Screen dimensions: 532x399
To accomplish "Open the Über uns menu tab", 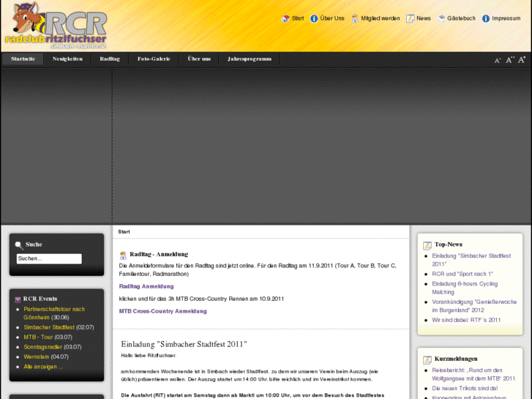I will coord(199,59).
